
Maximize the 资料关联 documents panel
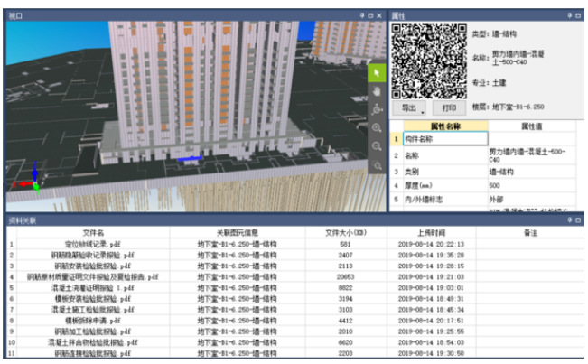pos(578,220)
